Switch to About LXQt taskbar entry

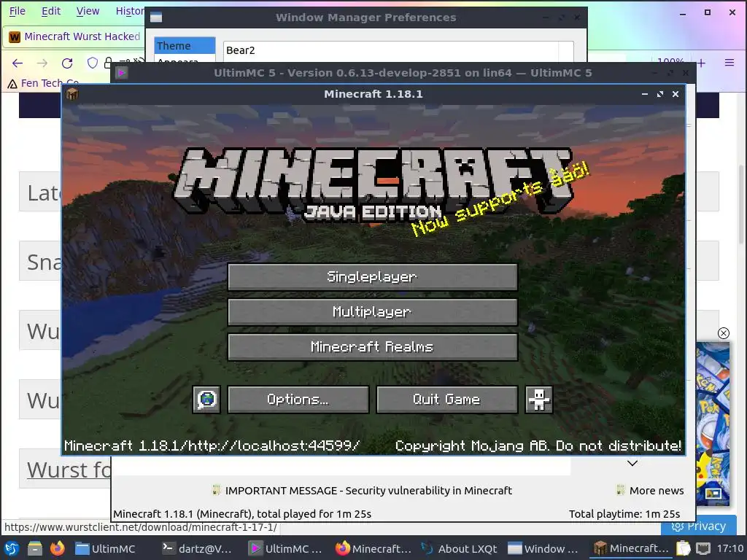pyautogui.click(x=460, y=548)
